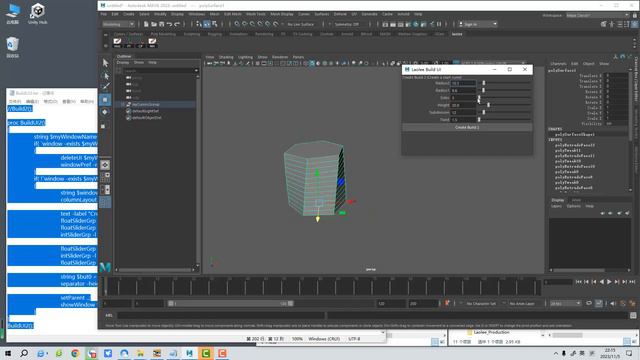This screenshot has width=640, height=360.
Task: Click the MEL command line input
Action: [221, 315]
